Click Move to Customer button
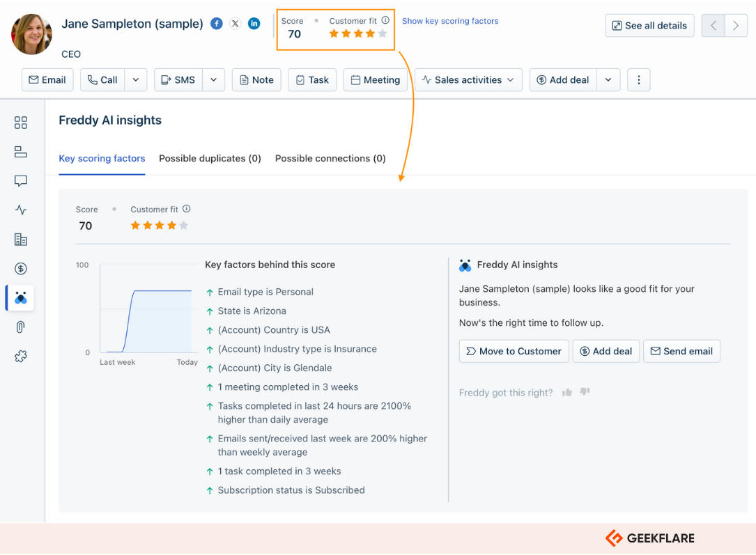 click(x=514, y=351)
